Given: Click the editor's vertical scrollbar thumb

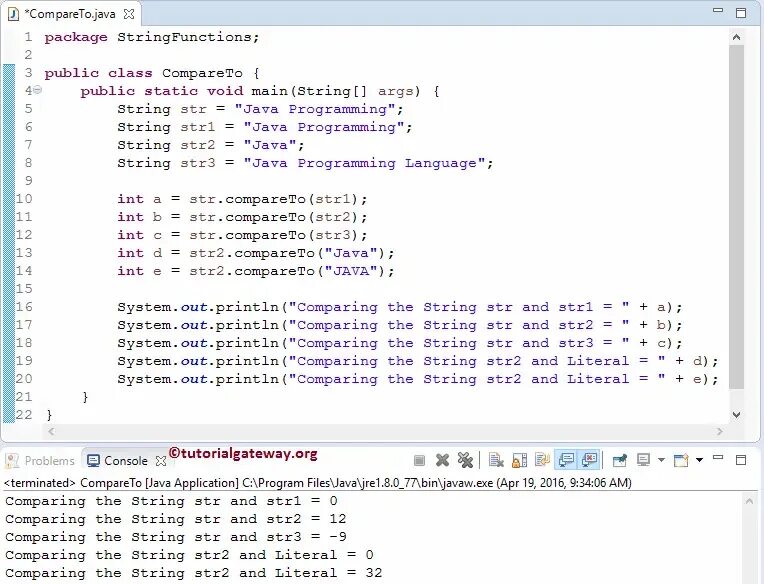Looking at the screenshot, I should (x=736, y=217).
